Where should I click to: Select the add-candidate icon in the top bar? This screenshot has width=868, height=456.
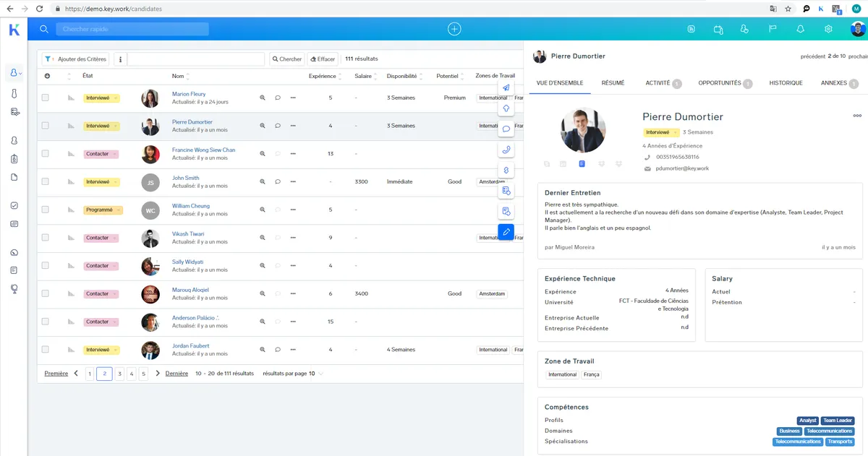coord(744,29)
